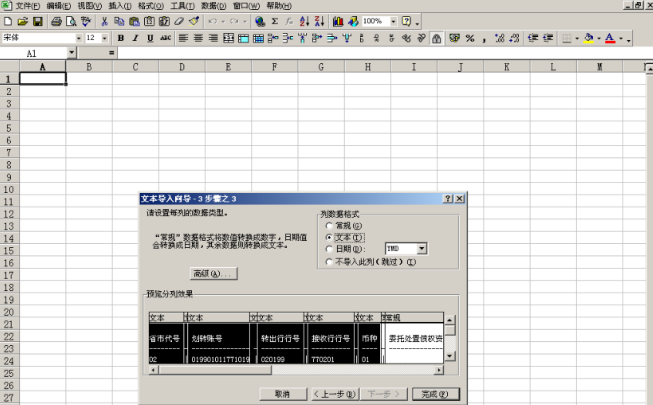Open the Undo history dropdown arrow
This screenshot has height=405, width=653.
pyautogui.click(x=223, y=21)
